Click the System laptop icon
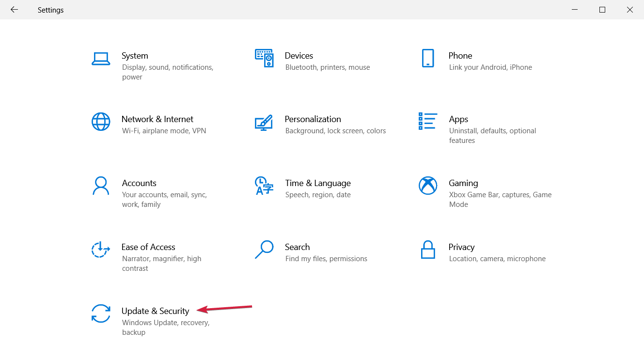 [101, 59]
